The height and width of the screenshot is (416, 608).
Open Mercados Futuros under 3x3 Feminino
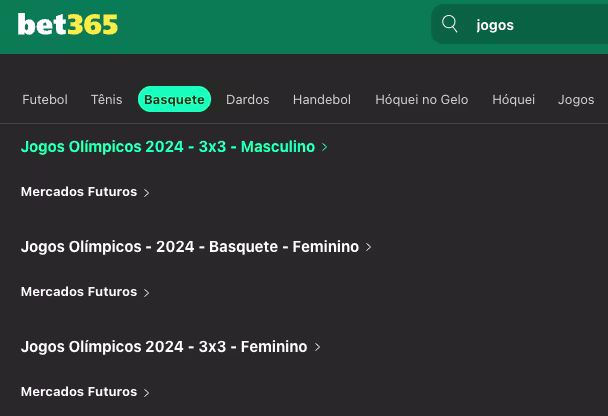79,392
